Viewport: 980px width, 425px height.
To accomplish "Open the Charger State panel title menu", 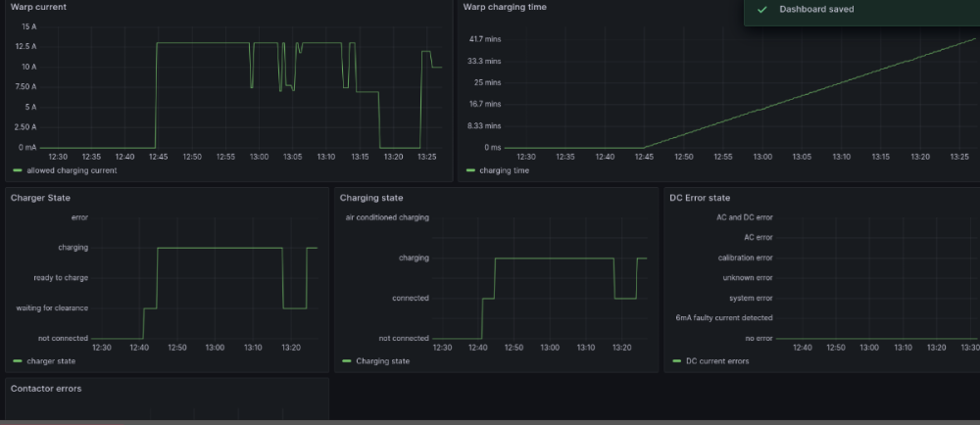I will tap(39, 198).
